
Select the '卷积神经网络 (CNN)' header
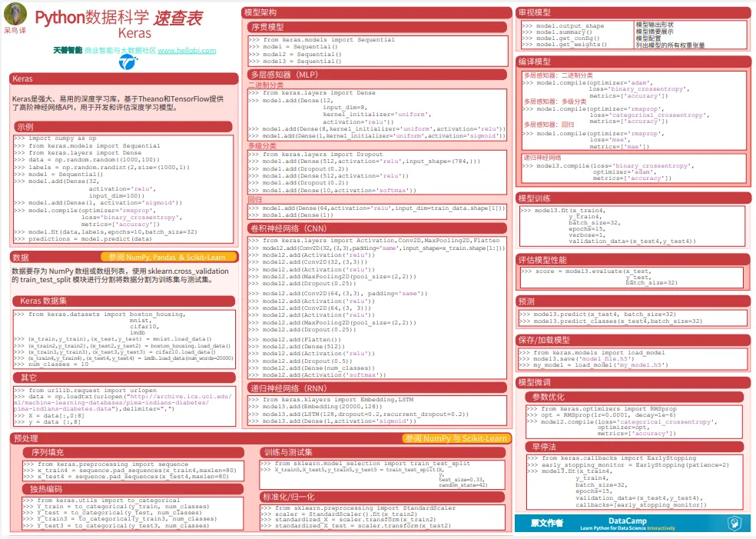(x=377, y=228)
